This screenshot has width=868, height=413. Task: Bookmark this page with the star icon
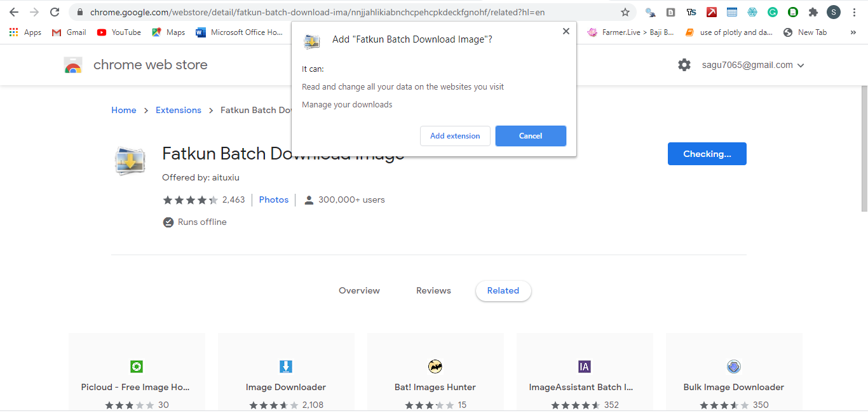tap(625, 12)
